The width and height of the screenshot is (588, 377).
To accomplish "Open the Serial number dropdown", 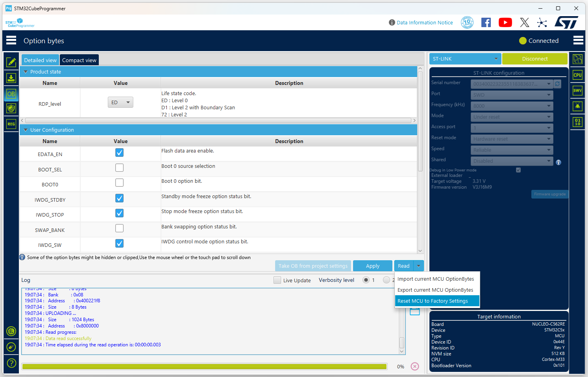I will point(512,84).
